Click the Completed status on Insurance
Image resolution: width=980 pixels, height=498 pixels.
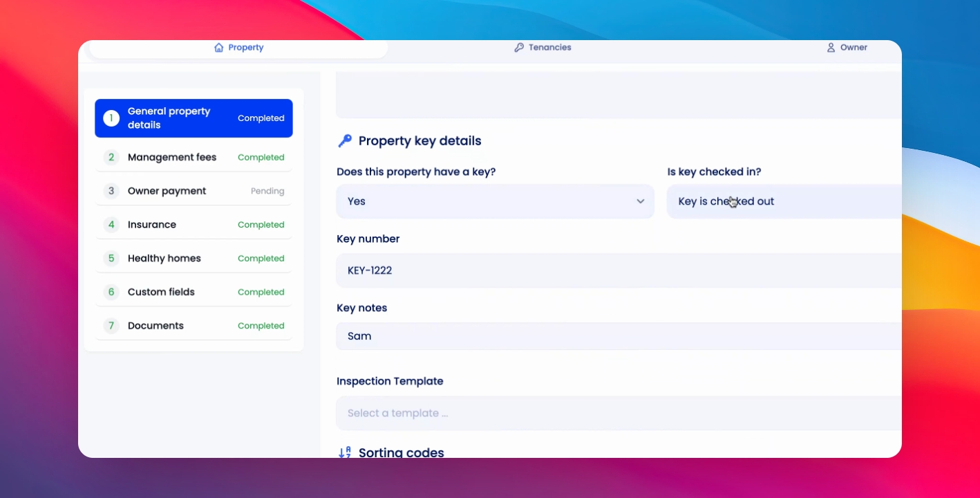click(x=261, y=225)
